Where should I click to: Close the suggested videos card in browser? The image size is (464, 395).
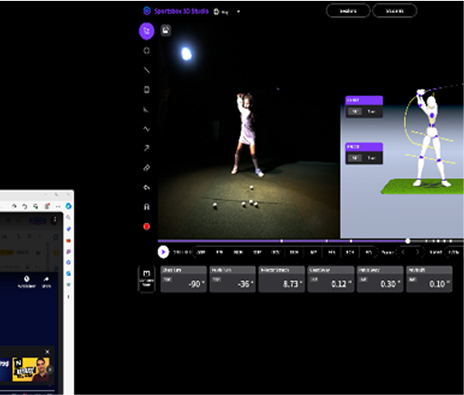pos(47,352)
